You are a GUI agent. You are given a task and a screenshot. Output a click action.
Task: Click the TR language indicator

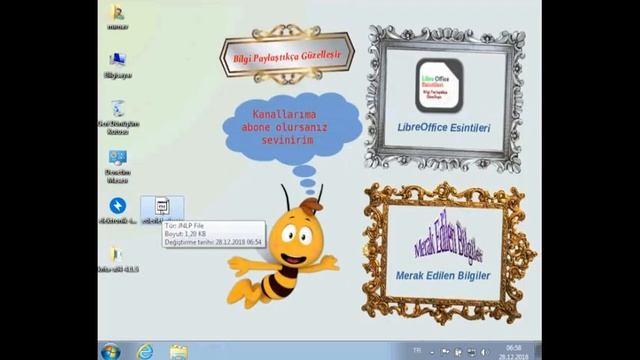pos(417,350)
